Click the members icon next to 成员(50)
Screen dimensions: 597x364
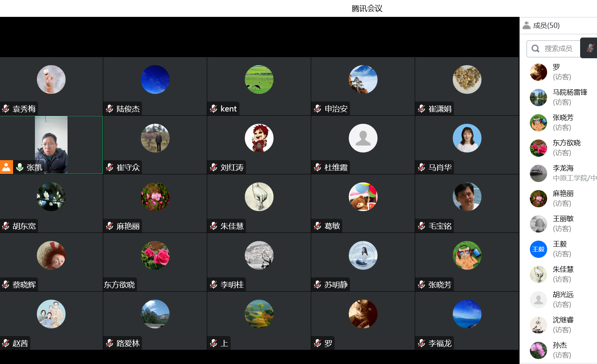526,25
